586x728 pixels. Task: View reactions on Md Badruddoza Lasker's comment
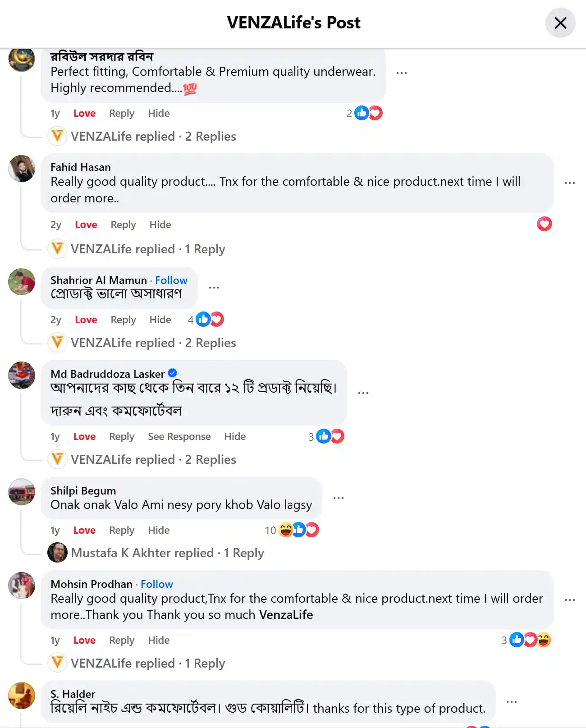(x=330, y=436)
